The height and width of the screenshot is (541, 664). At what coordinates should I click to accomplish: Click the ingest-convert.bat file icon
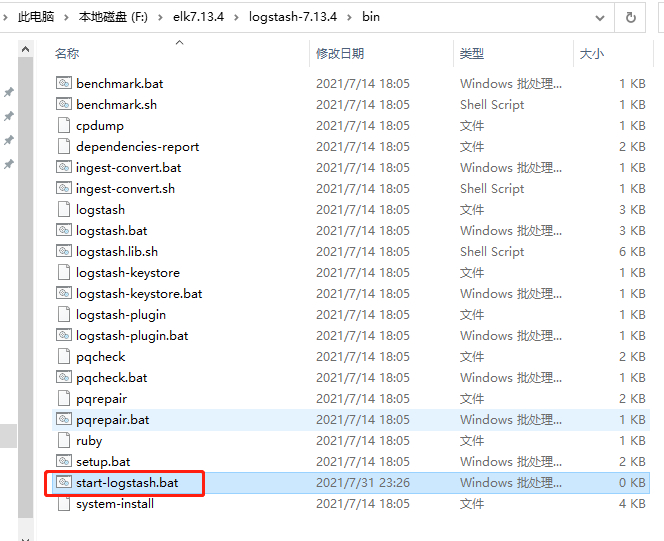click(64, 167)
